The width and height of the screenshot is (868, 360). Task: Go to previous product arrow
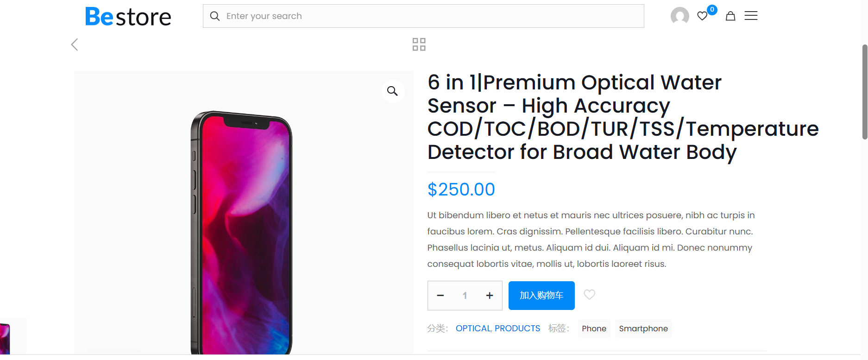click(75, 44)
